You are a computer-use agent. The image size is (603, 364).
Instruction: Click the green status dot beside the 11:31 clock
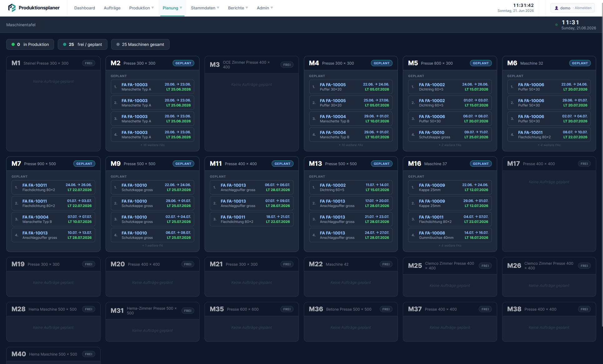[x=556, y=25]
